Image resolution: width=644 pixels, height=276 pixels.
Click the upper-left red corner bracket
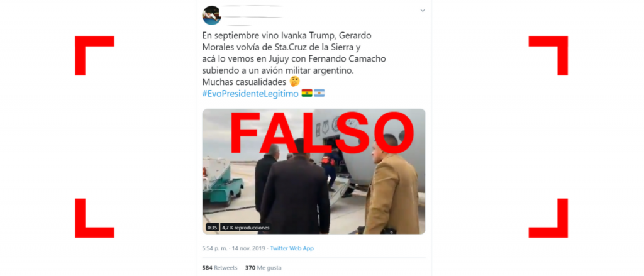[94, 55]
